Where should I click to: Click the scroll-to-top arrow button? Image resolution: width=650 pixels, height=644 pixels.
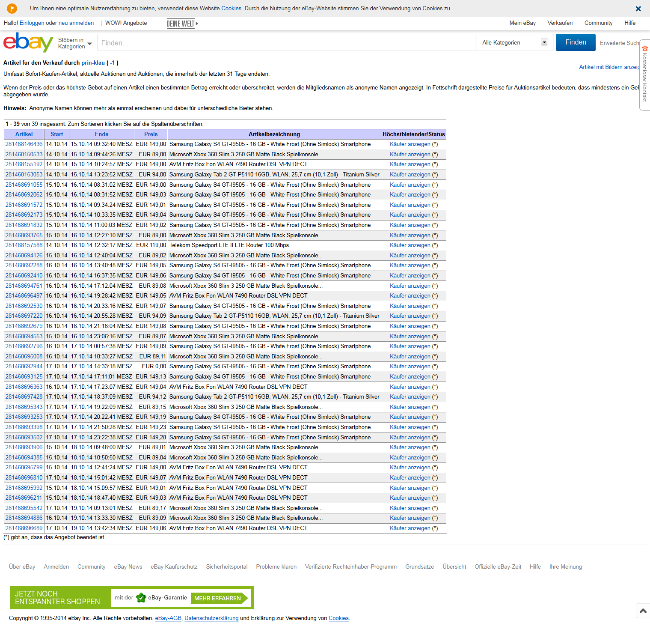(x=643, y=611)
